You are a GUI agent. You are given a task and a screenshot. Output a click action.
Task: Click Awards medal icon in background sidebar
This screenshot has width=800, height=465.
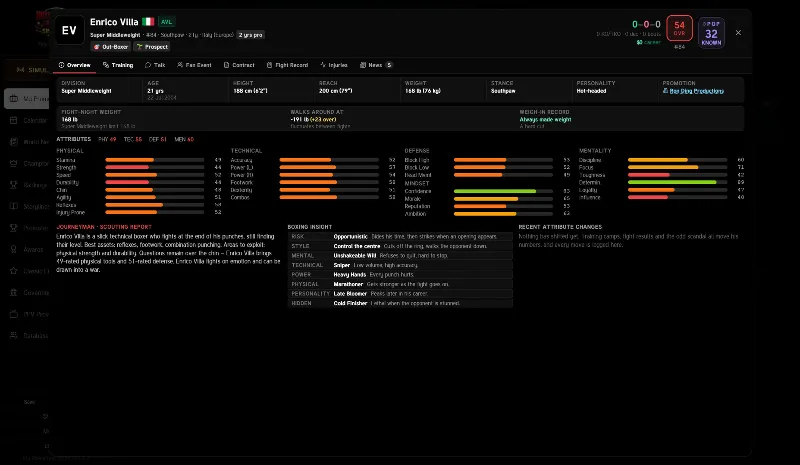(14, 249)
